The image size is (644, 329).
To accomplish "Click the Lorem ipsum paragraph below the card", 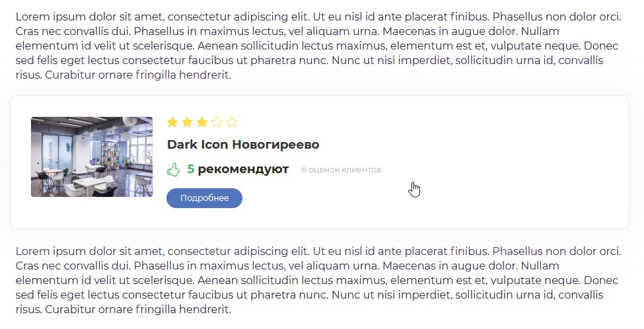I will click(317, 280).
